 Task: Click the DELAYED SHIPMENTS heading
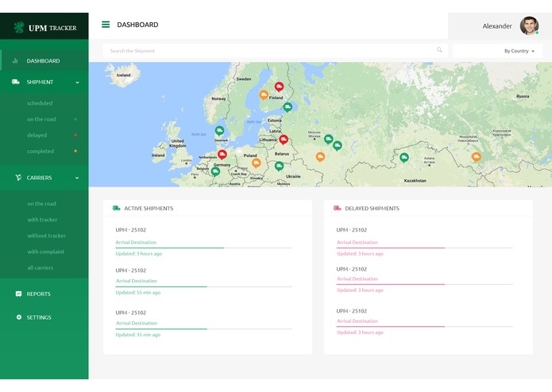(373, 209)
